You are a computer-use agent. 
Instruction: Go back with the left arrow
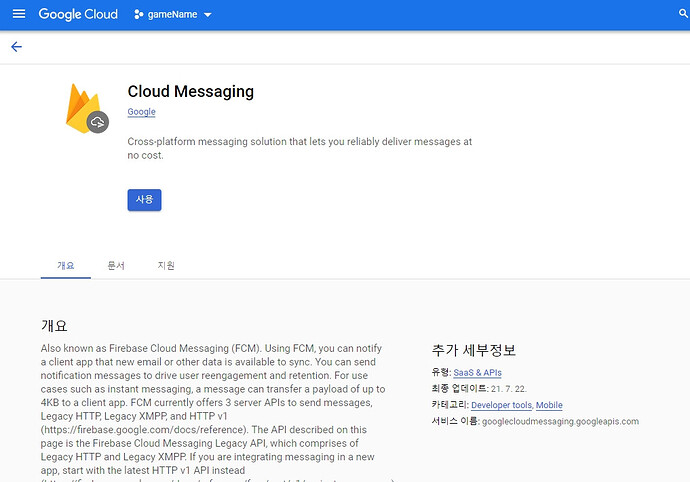[16, 47]
